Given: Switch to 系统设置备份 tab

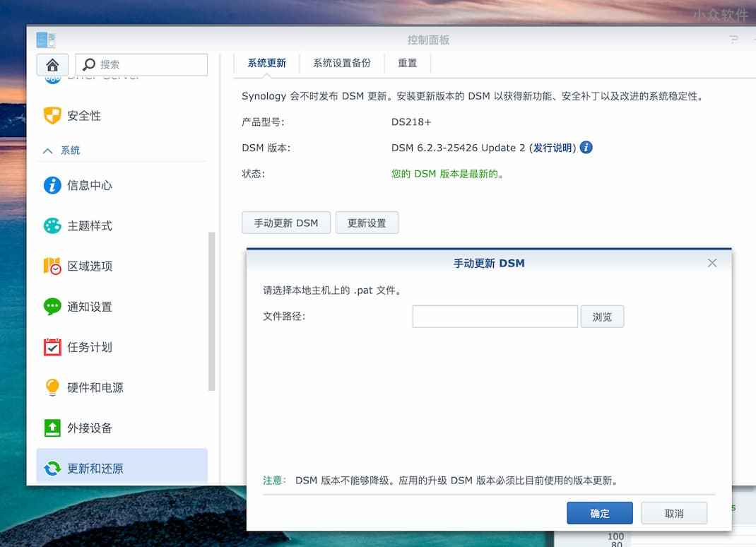Looking at the screenshot, I should coord(342,63).
